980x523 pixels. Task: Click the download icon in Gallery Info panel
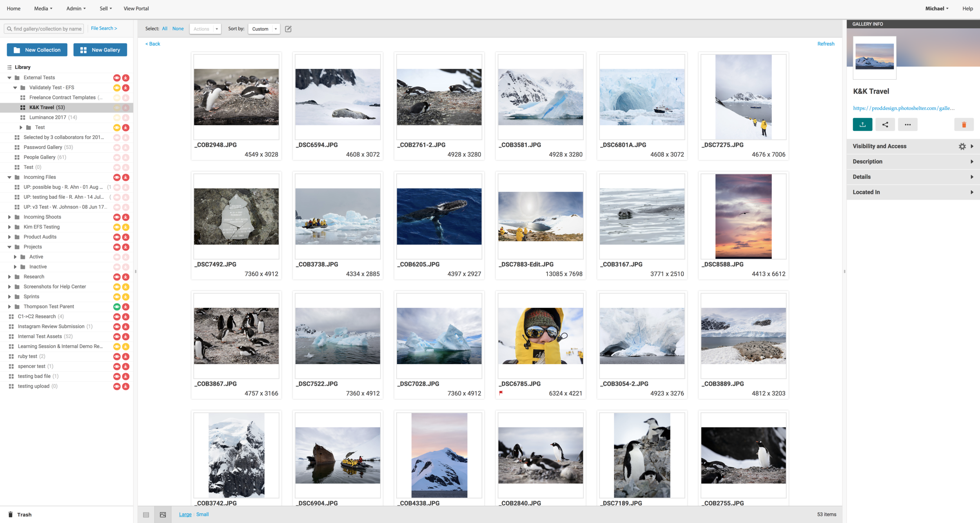[863, 124]
